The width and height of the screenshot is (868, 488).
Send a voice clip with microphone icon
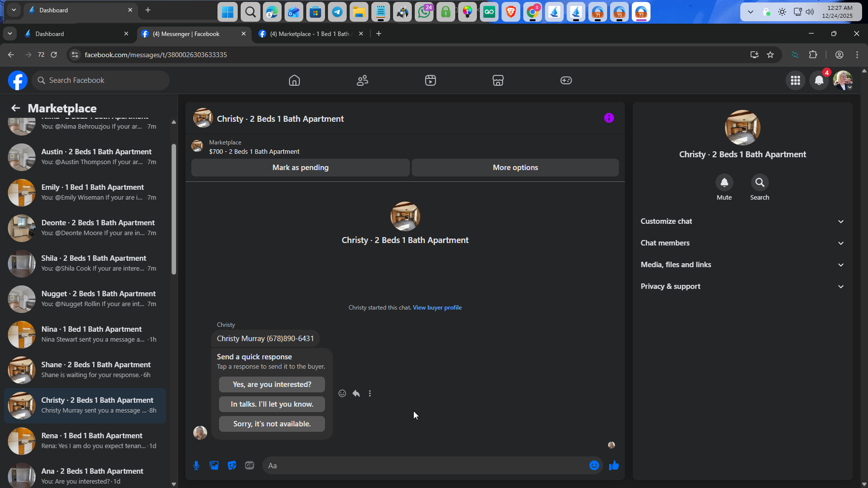click(x=196, y=465)
